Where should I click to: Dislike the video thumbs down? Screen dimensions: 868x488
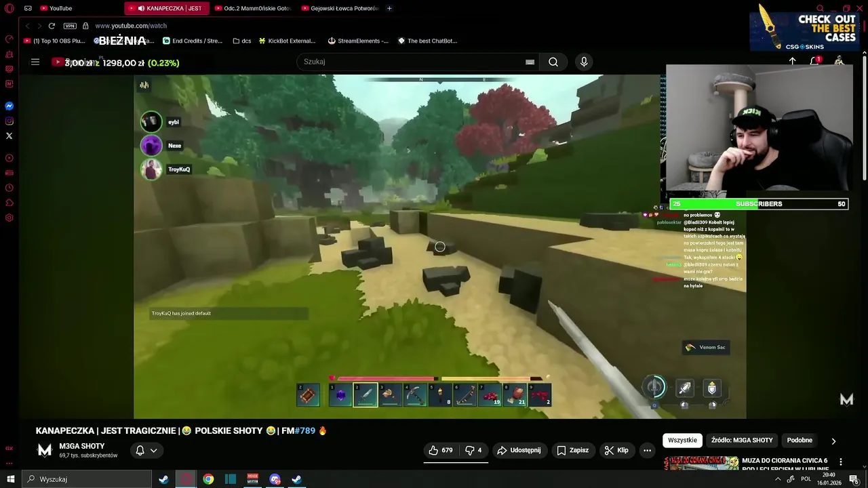click(x=473, y=450)
